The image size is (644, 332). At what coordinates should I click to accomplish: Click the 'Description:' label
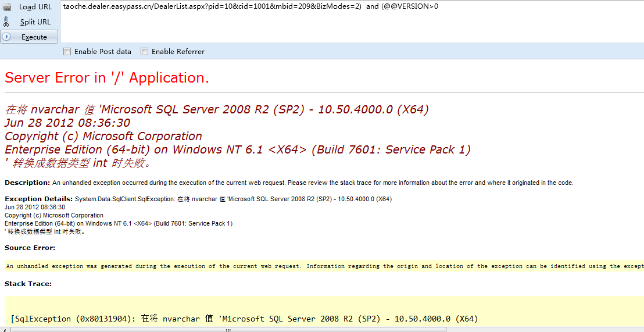(x=27, y=183)
